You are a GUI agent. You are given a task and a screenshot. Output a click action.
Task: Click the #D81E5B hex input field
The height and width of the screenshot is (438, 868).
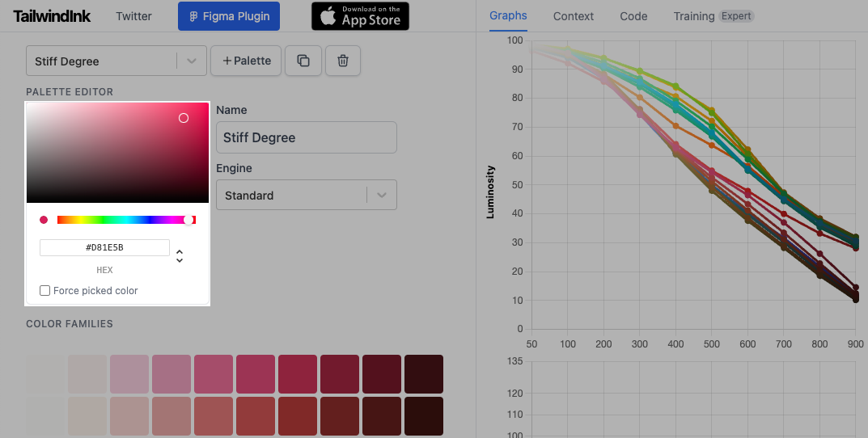coord(104,247)
